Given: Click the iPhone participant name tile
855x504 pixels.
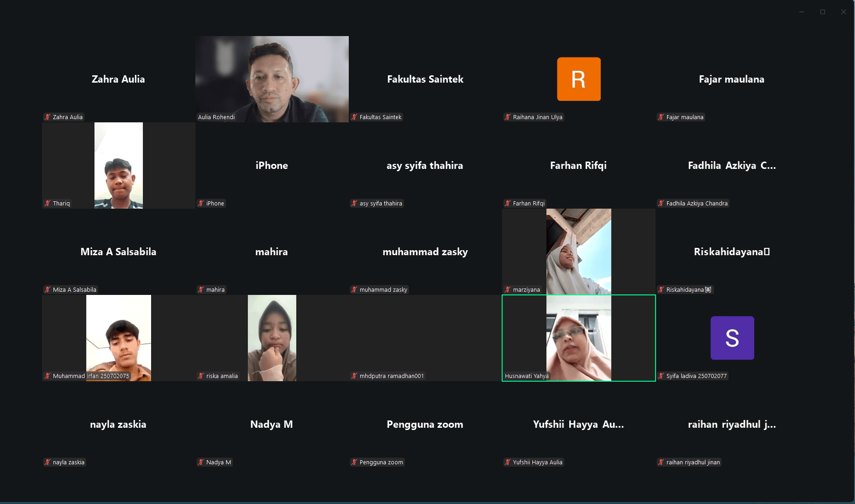Looking at the screenshot, I should coord(272,165).
